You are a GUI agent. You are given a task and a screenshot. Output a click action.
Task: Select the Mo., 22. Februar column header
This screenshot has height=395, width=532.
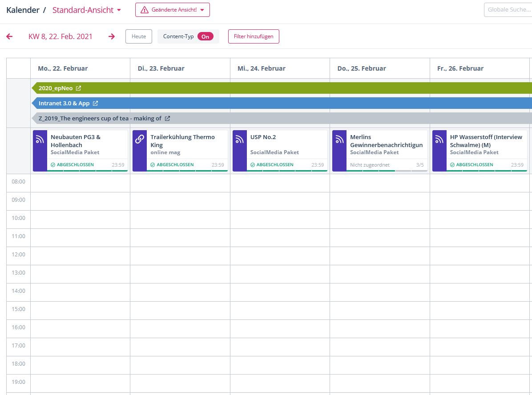coord(63,68)
